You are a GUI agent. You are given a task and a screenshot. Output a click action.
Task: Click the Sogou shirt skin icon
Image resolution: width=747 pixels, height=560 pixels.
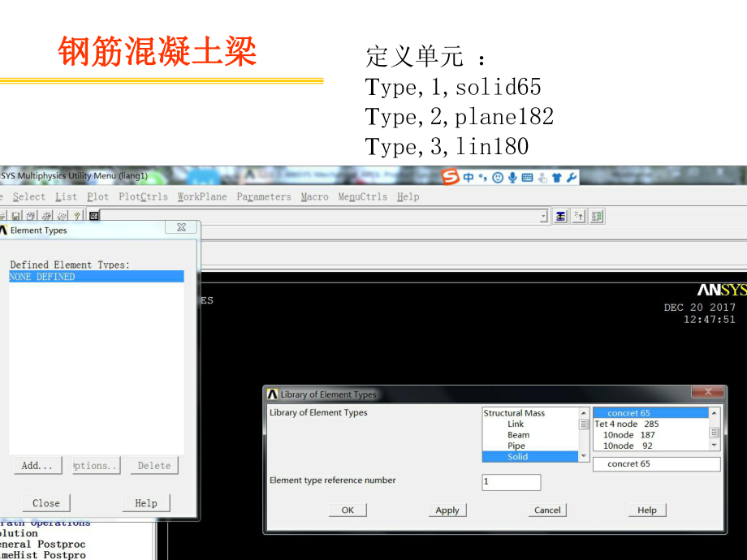[556, 177]
